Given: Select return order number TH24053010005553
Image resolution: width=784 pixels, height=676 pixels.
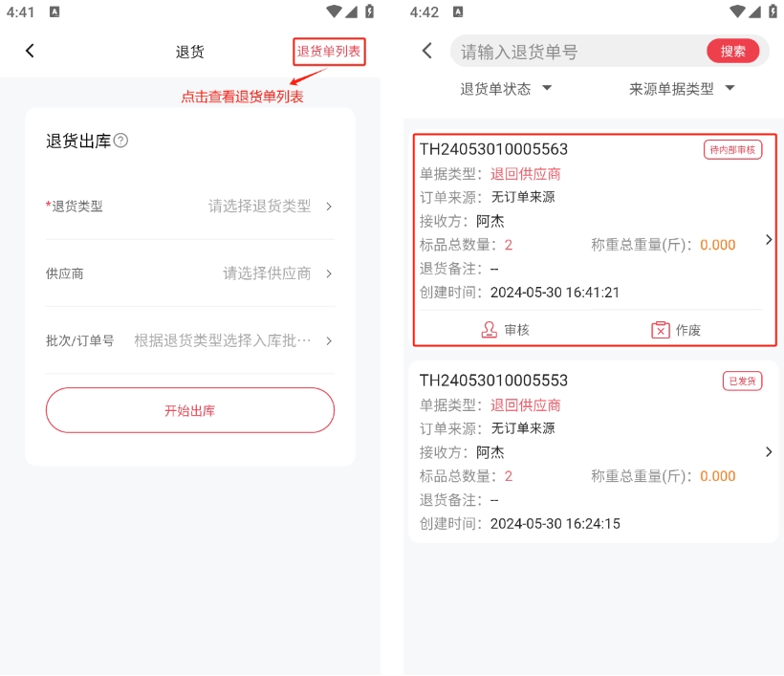Looking at the screenshot, I should tap(493, 381).
